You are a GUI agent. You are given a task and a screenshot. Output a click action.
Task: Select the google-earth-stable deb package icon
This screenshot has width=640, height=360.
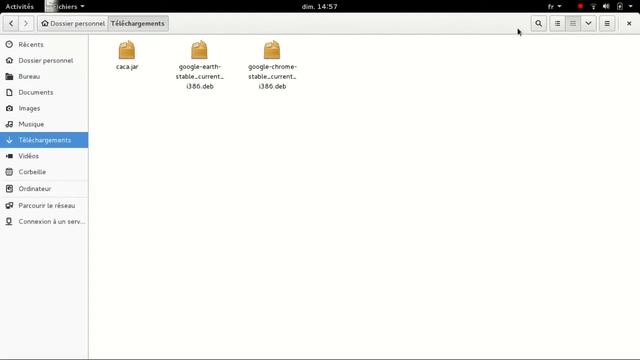[x=200, y=50]
